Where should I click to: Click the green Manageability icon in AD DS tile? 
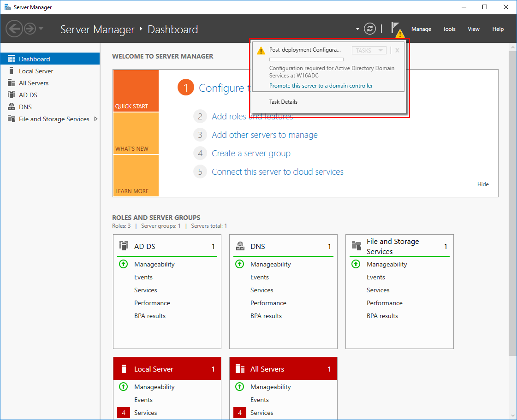pos(123,264)
